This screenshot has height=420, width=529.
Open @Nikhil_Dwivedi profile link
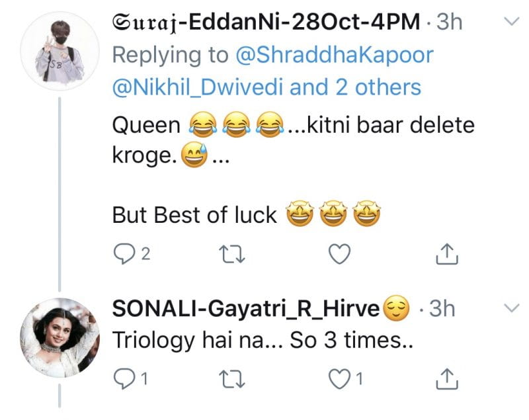point(198,87)
